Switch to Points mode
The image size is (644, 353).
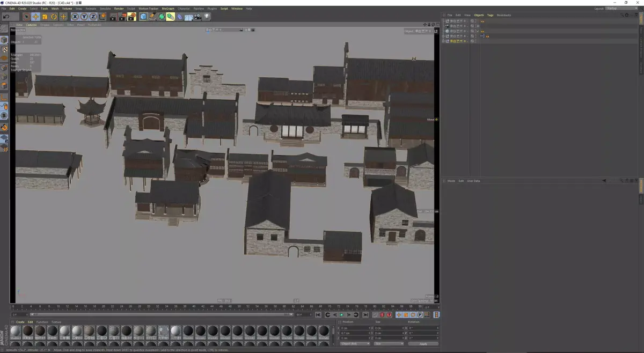click(x=4, y=68)
